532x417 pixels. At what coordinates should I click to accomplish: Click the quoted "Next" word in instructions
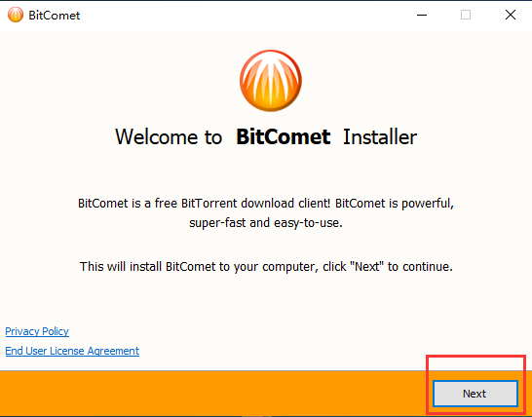367,266
